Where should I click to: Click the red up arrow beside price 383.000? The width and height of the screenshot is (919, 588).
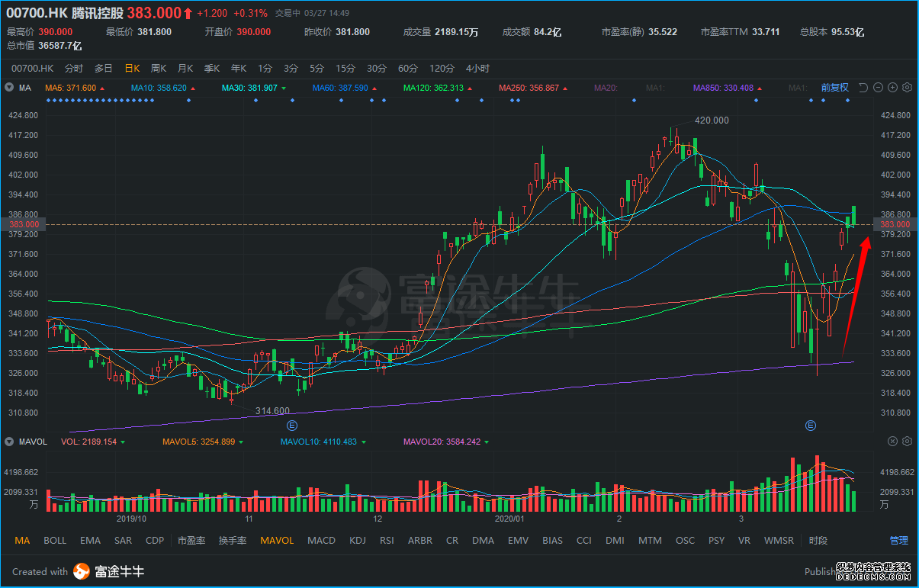pyautogui.click(x=188, y=14)
